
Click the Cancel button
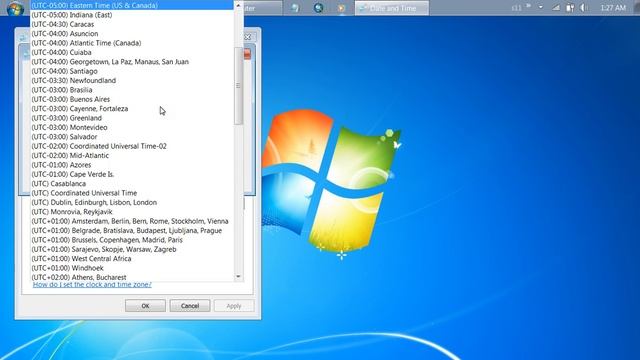tap(190, 306)
